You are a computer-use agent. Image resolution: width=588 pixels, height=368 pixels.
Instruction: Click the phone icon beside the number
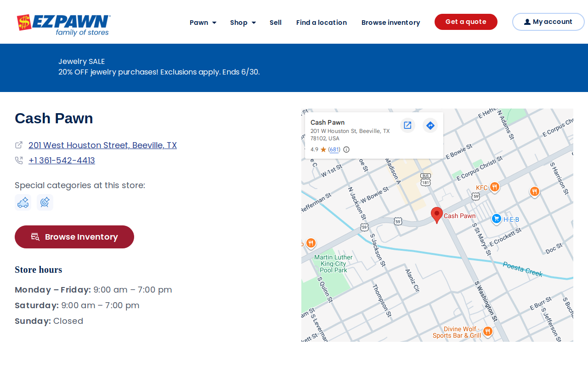click(x=19, y=161)
